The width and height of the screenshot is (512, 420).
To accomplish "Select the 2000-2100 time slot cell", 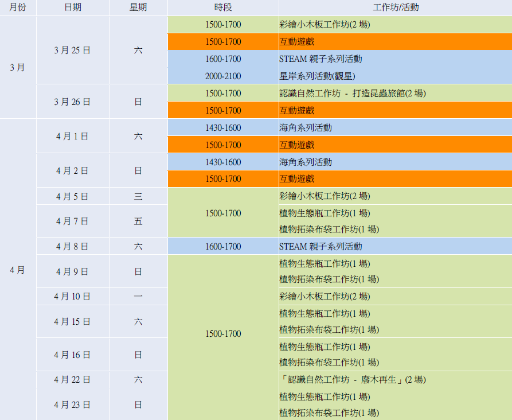I will 223,76.
